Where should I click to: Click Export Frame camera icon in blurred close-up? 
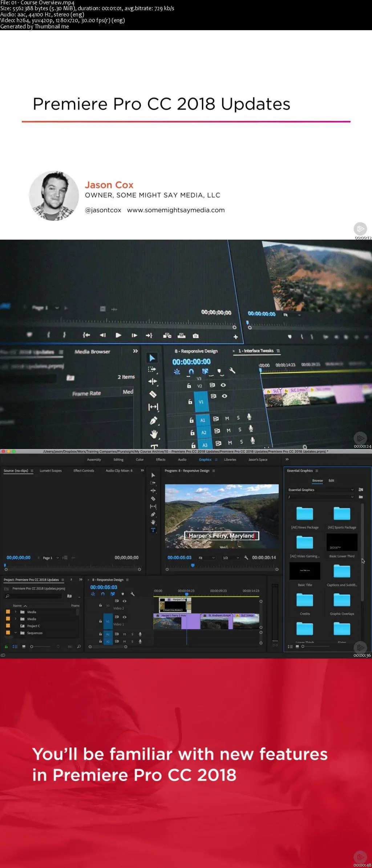(196, 336)
